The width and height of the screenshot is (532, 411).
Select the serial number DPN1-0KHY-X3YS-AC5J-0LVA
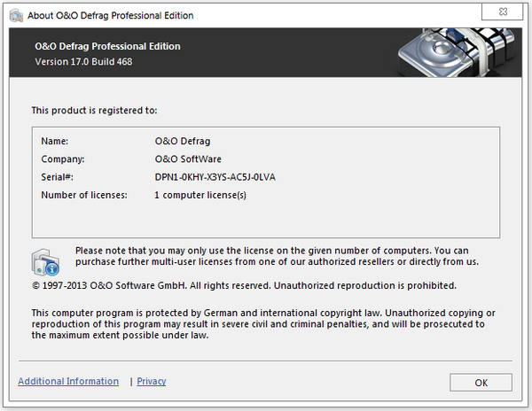pyautogui.click(x=215, y=177)
